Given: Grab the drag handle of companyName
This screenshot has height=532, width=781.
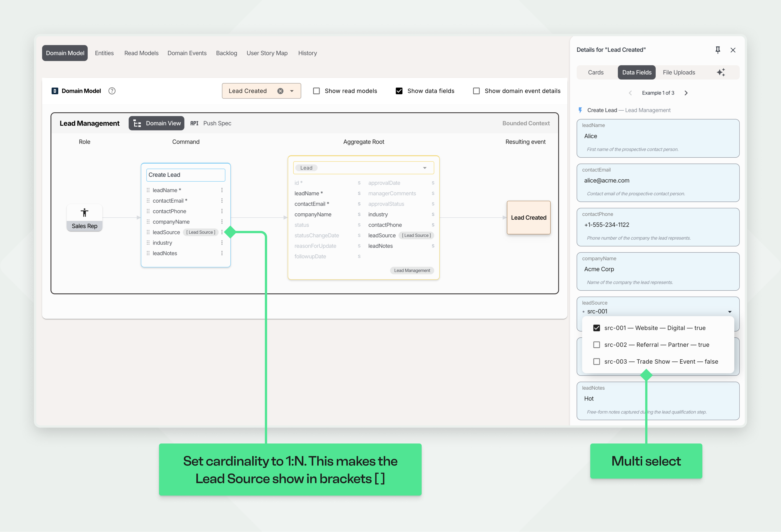Looking at the screenshot, I should 148,222.
